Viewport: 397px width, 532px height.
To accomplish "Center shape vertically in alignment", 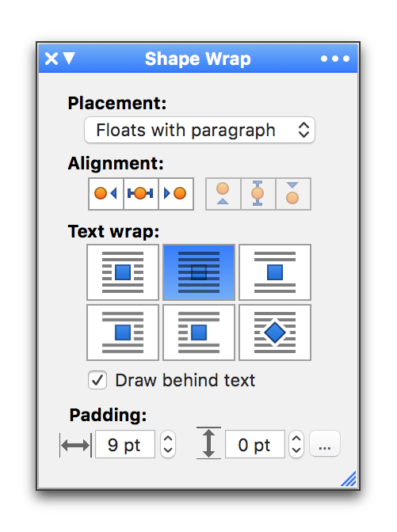I will (258, 194).
